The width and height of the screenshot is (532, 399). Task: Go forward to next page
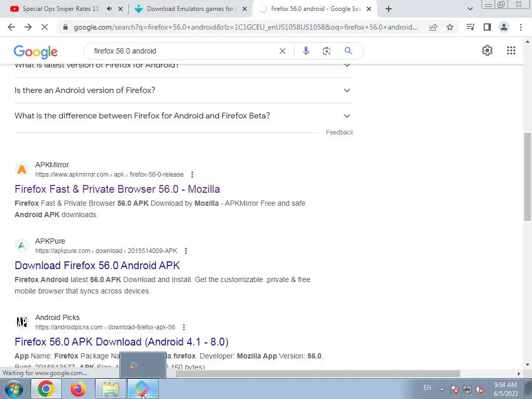tap(28, 27)
